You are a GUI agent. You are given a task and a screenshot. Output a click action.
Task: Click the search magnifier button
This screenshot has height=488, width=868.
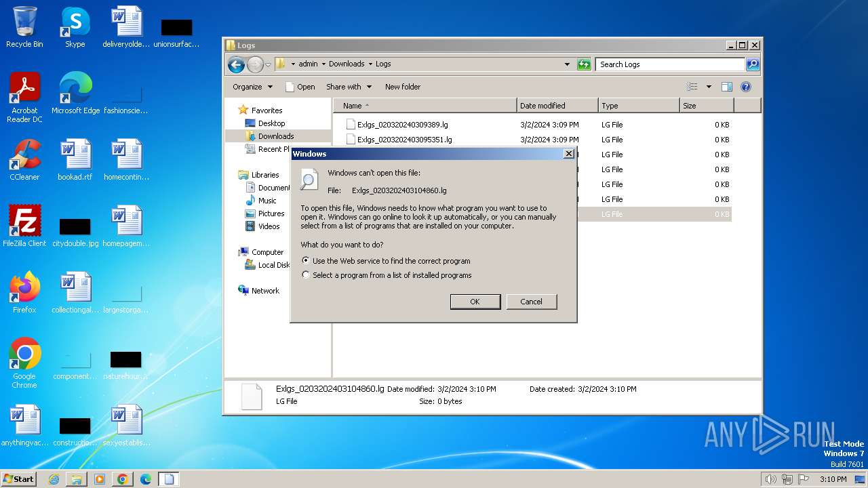point(752,64)
